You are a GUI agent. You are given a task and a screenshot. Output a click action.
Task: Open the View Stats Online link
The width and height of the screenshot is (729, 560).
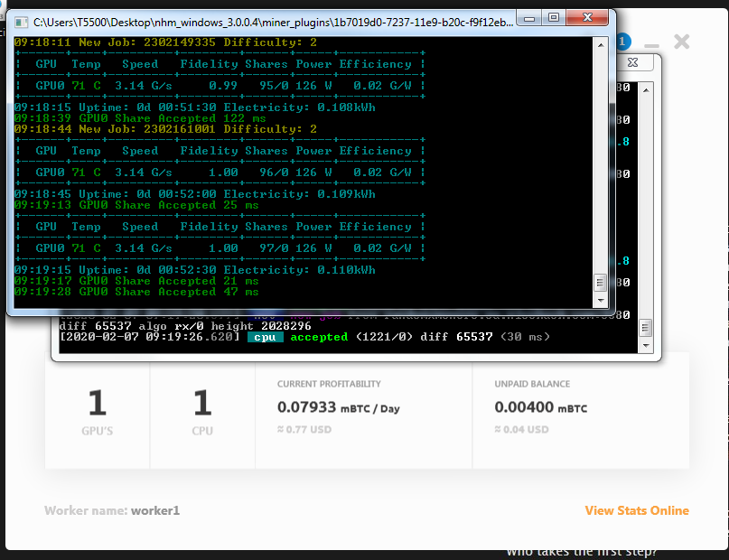[636, 510]
